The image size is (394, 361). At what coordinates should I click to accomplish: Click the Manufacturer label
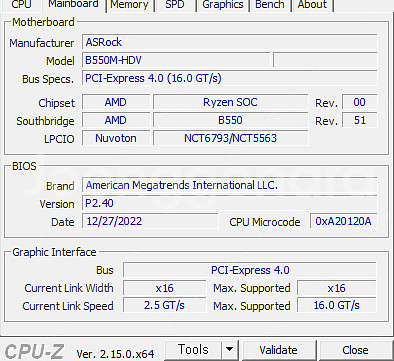pyautogui.click(x=42, y=43)
